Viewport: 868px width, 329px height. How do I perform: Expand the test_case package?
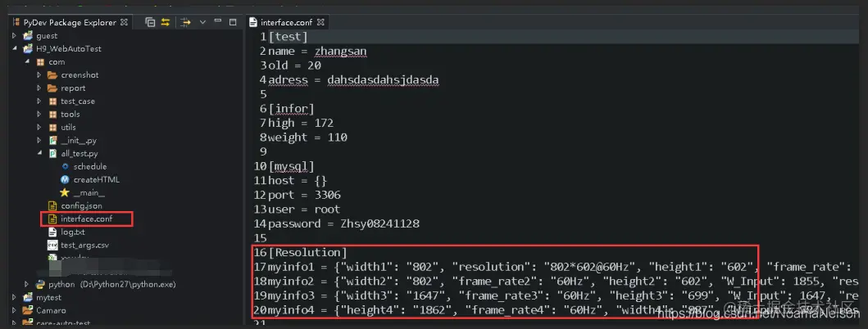coord(39,101)
